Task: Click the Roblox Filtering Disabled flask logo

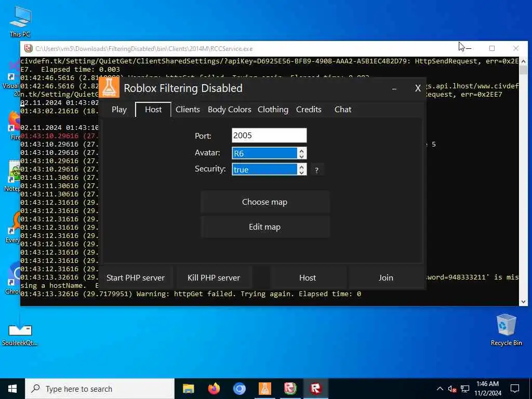Action: click(109, 87)
